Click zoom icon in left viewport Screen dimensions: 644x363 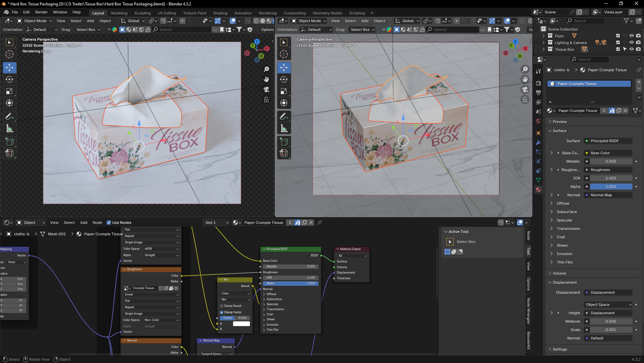click(266, 69)
